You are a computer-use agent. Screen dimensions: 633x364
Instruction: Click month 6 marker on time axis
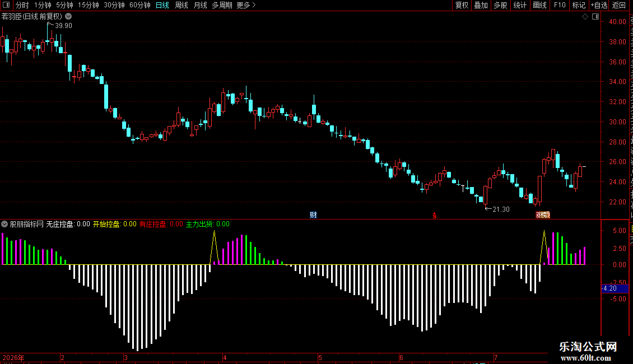(401, 357)
